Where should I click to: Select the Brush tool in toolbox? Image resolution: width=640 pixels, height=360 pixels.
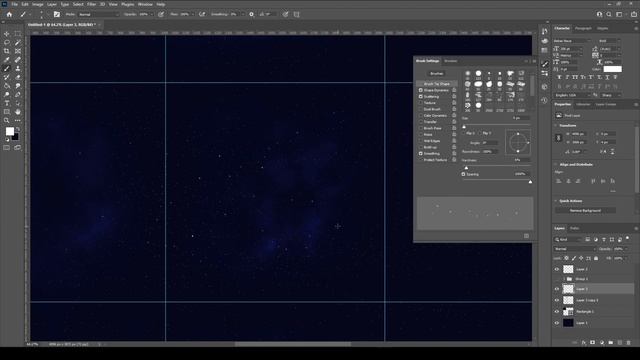7,69
